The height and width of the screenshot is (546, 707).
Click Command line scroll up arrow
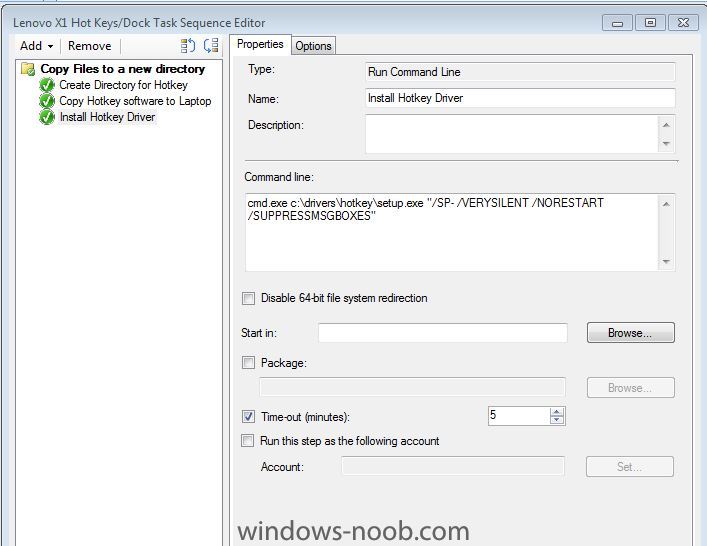666,204
